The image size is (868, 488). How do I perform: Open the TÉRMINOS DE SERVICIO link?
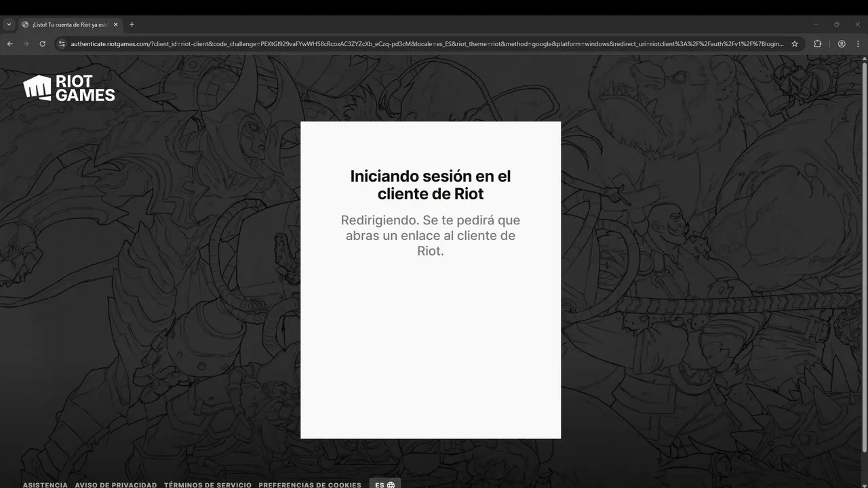click(x=208, y=485)
